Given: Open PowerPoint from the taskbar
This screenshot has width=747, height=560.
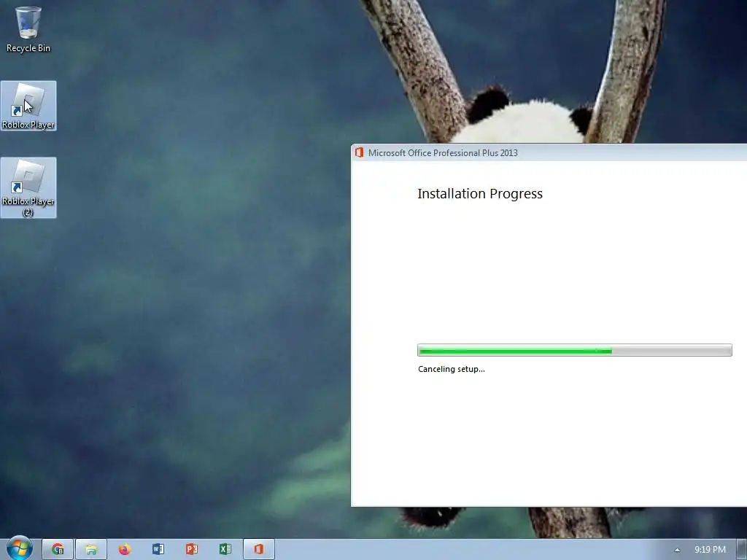Looking at the screenshot, I should pos(192,549).
